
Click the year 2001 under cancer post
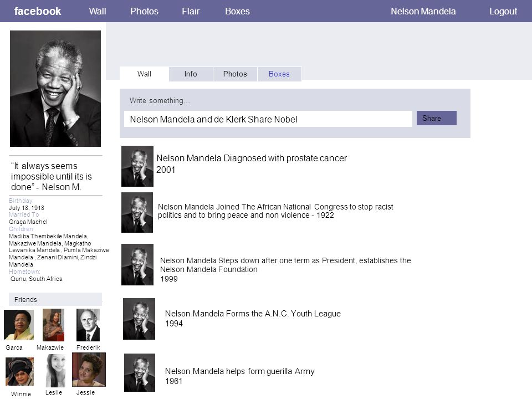tap(166, 170)
